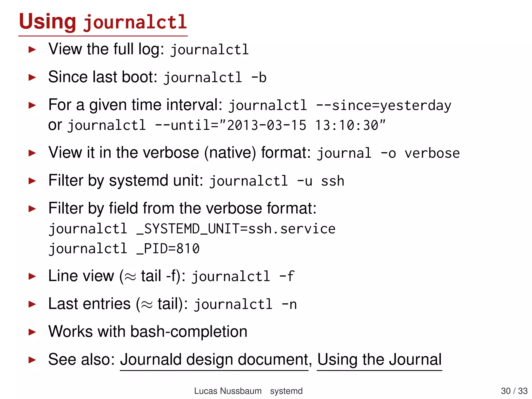Click the text 'For a given time interval:'

tap(135, 105)
